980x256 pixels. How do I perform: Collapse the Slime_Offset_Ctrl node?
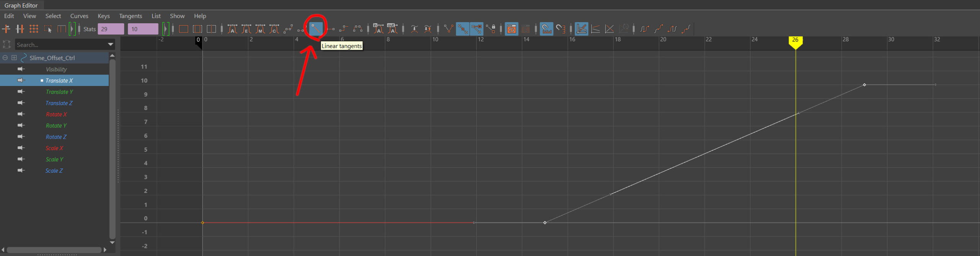point(5,58)
